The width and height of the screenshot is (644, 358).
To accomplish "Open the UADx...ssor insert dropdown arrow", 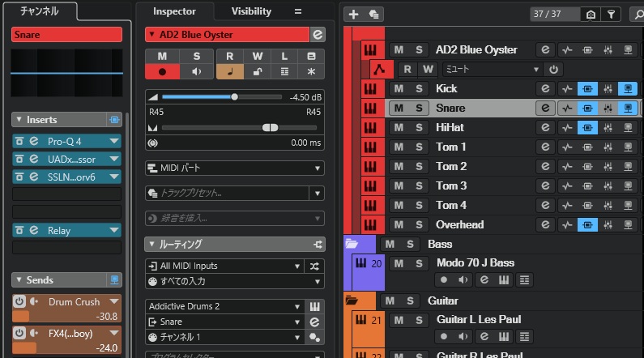I will click(114, 160).
